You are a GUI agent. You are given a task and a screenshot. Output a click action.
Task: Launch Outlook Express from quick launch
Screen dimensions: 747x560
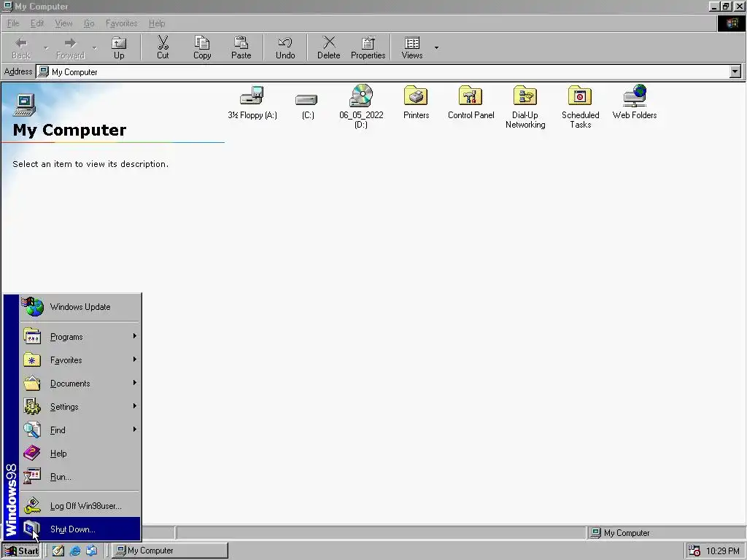91,551
